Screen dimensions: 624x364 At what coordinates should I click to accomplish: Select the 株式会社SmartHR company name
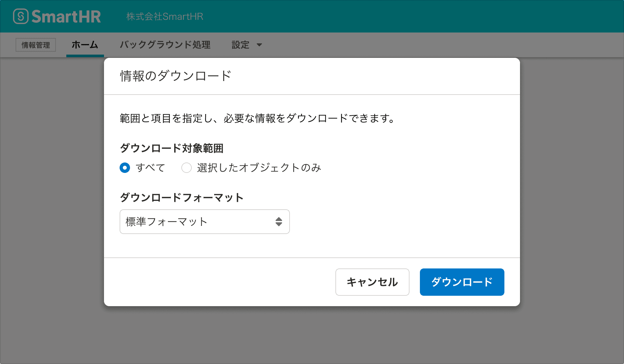[x=164, y=17]
